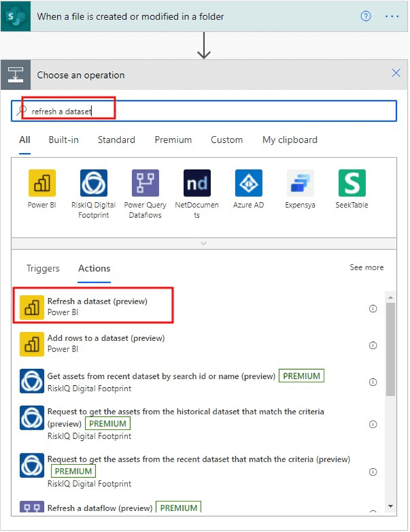Select historical dataset match criteria request
This screenshot has height=532, width=410.
185,417
